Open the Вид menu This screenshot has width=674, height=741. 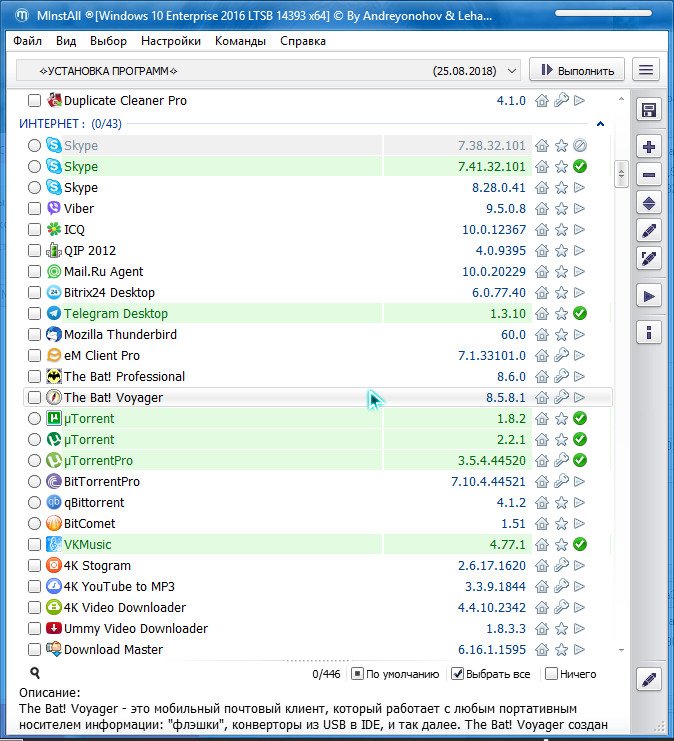[x=66, y=41]
